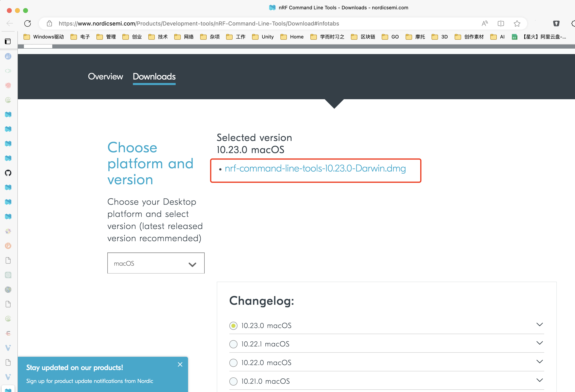Open the 技术 bookmark folder
The width and height of the screenshot is (575, 392).
coord(158,37)
